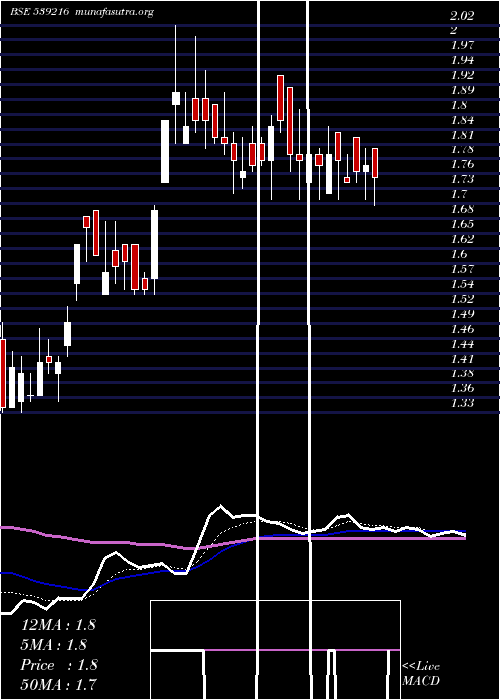The image size is (500, 700).
Task: Select the 1.36 price axis label
Action: coord(462,388)
